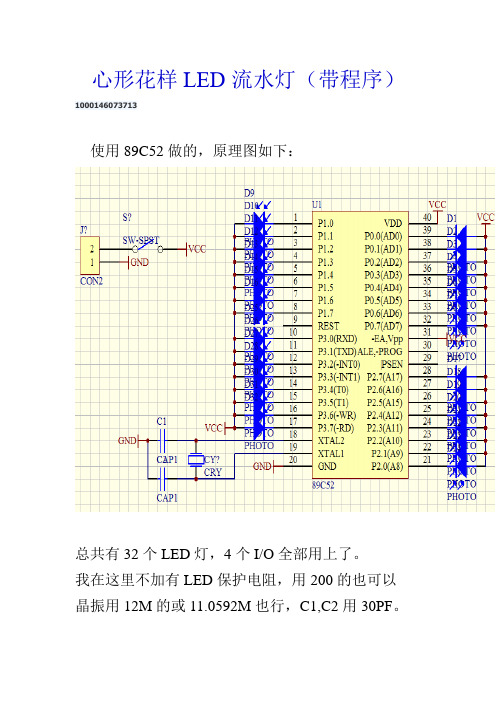Click the VCC power symbol above pin 40
The width and height of the screenshot is (496, 702).
(x=437, y=207)
